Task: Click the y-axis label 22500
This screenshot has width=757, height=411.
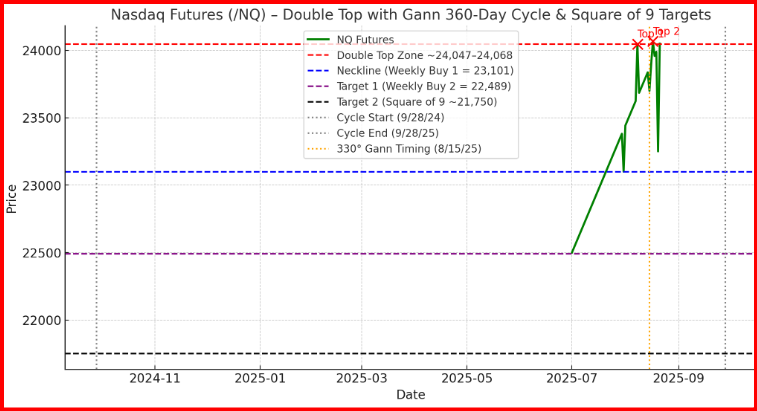Action: (41, 253)
